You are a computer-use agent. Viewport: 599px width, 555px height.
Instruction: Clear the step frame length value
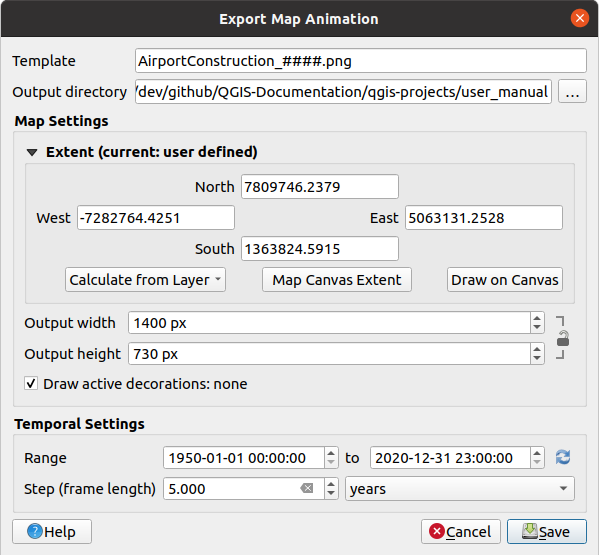306,488
